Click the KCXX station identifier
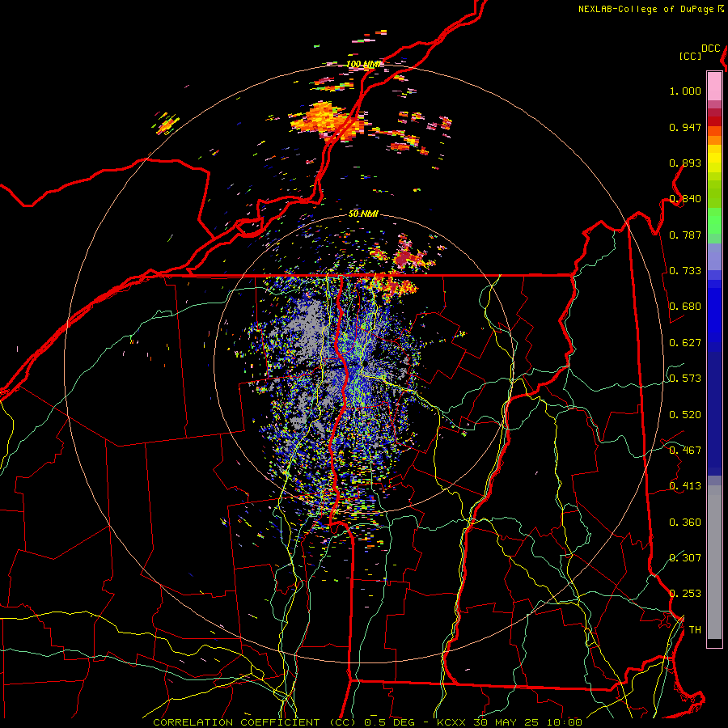Image resolution: width=728 pixels, height=728 pixels. pos(451,722)
